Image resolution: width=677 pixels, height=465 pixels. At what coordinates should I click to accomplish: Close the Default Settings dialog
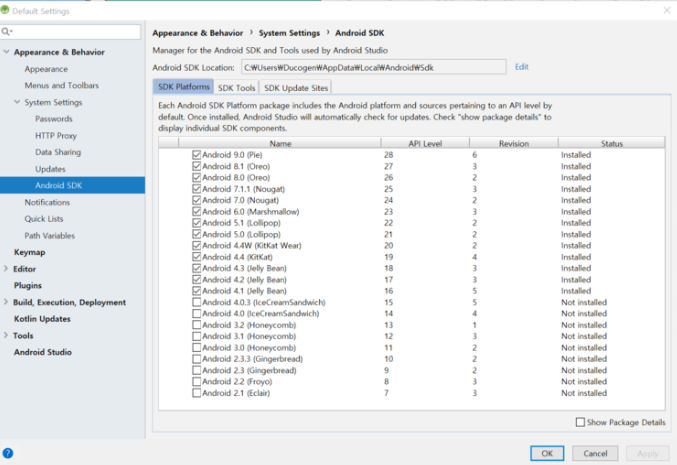pyautogui.click(x=667, y=10)
